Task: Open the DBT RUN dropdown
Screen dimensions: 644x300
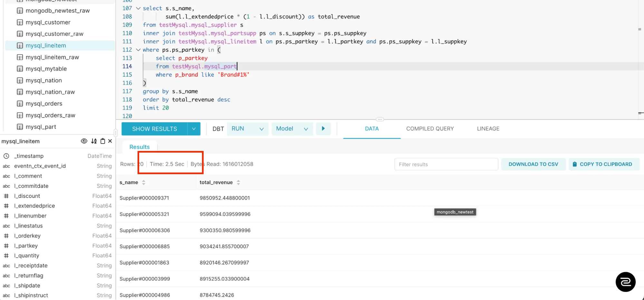Action: coord(248,129)
